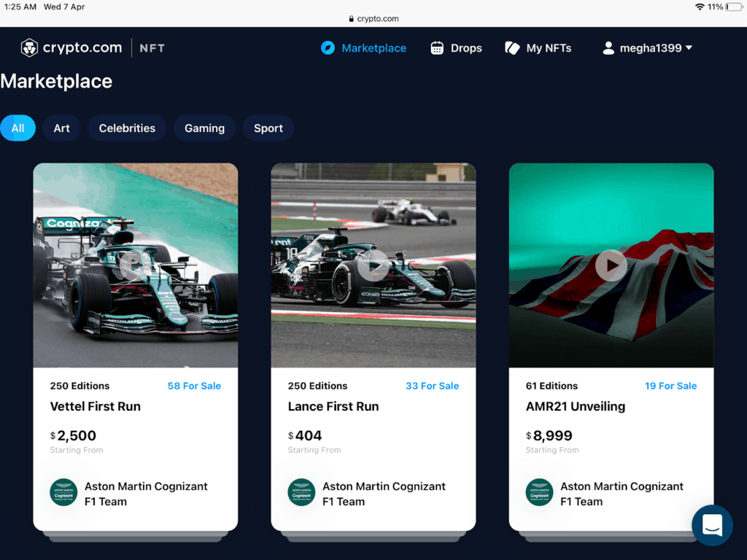This screenshot has width=747, height=560.
Task: Click the 19 For Sale link
Action: pos(670,386)
